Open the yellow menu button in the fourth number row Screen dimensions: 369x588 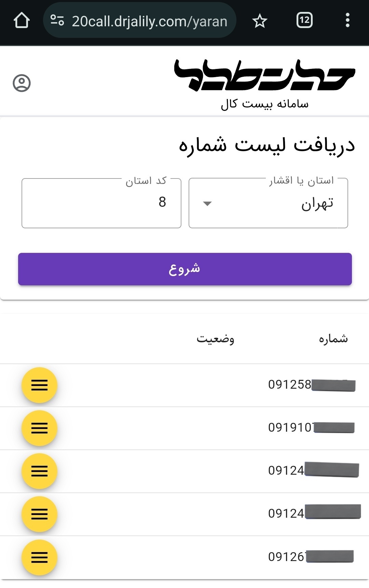pyautogui.click(x=39, y=514)
